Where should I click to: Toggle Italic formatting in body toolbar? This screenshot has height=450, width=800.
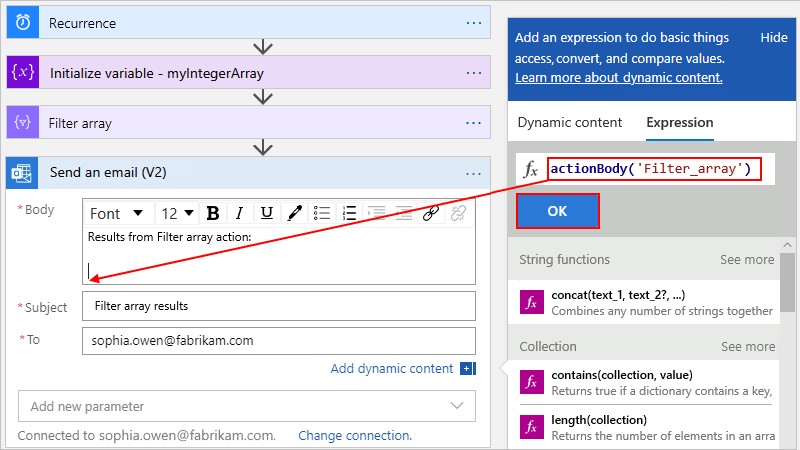pos(239,213)
